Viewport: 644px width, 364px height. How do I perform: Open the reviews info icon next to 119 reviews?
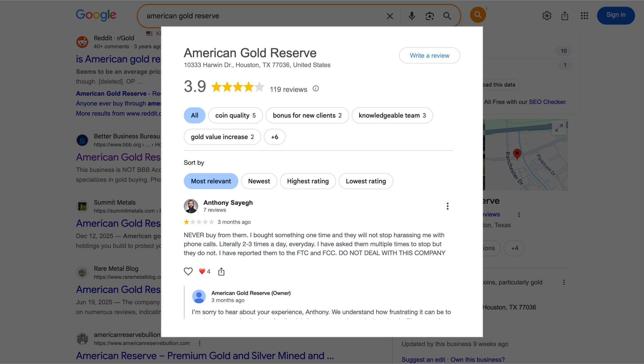tap(315, 89)
